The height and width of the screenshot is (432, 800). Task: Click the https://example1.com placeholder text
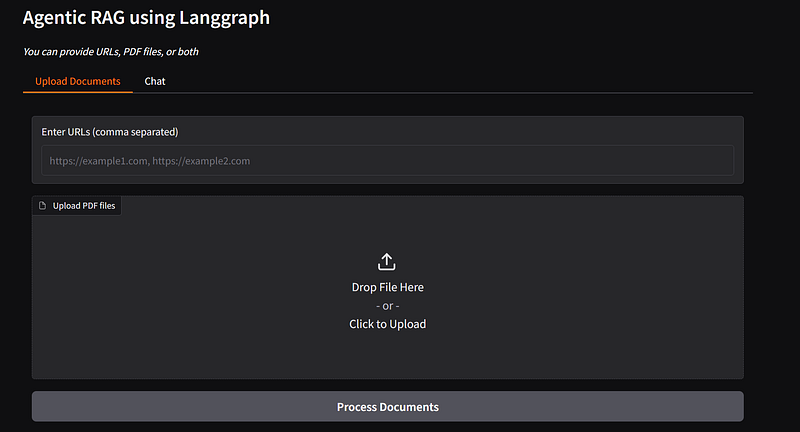98,161
